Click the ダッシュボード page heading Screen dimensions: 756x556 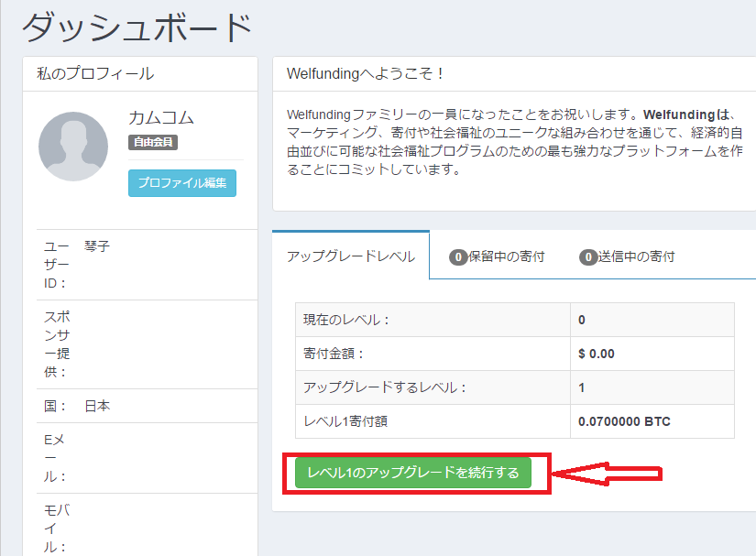[137, 27]
